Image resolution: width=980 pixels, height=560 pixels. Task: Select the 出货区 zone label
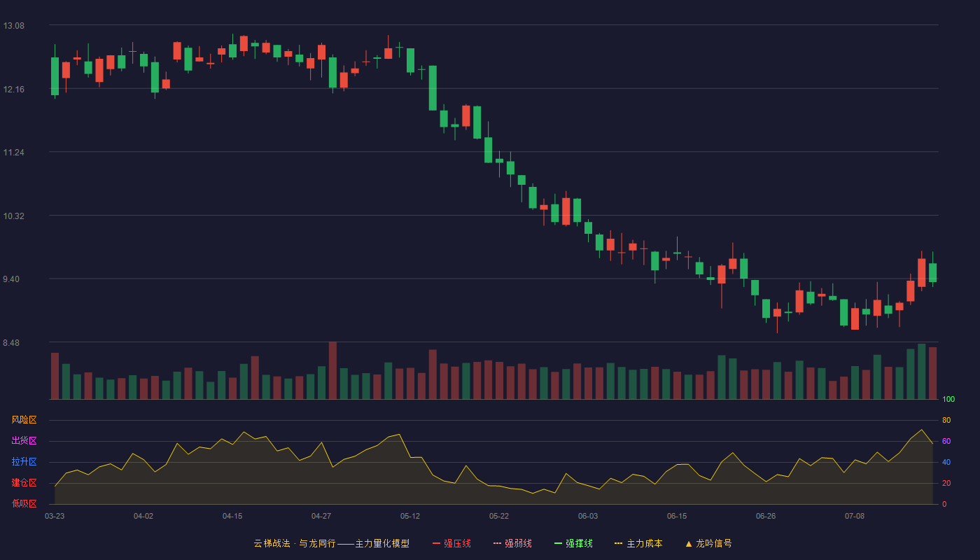[x=24, y=441]
